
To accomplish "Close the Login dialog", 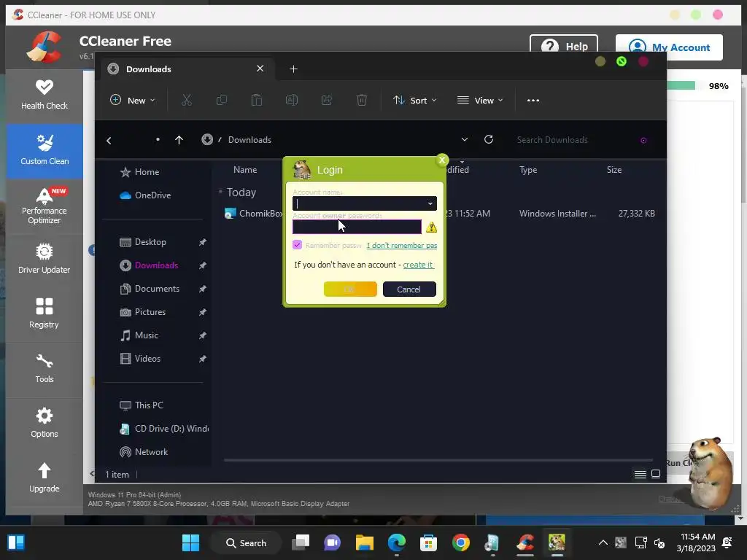I will pos(442,160).
